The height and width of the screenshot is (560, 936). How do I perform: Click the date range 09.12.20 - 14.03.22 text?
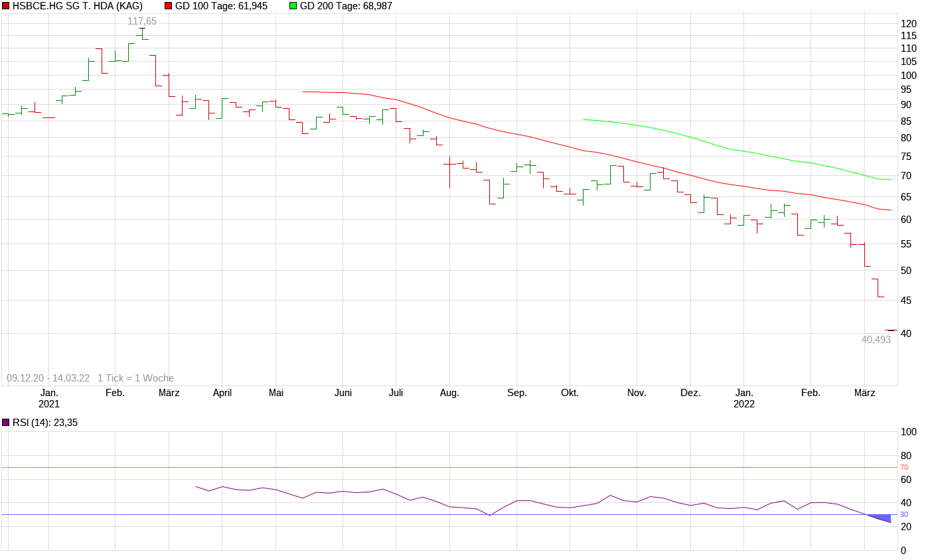pos(48,378)
